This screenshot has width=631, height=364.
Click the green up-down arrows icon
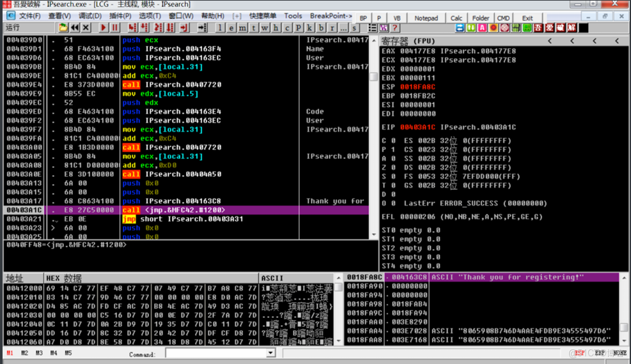click(471, 27)
